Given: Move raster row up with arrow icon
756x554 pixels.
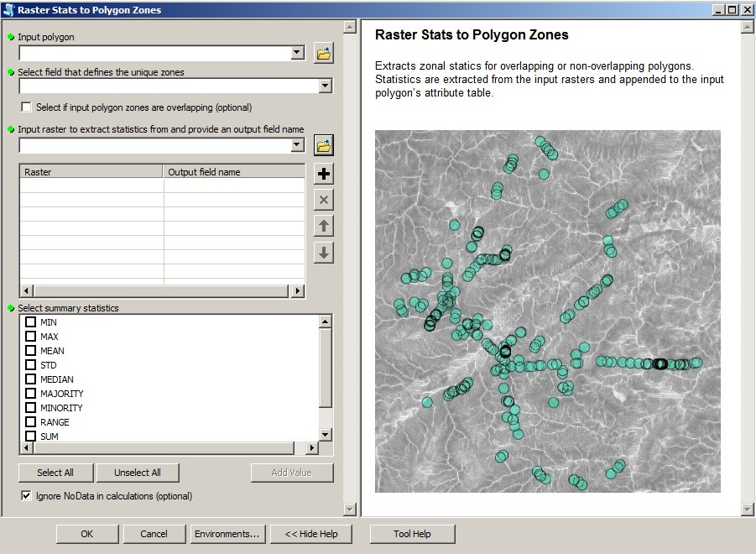Looking at the screenshot, I should click(324, 226).
